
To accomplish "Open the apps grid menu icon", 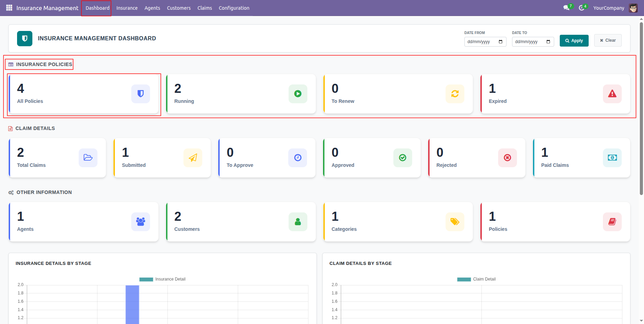I will tap(9, 8).
